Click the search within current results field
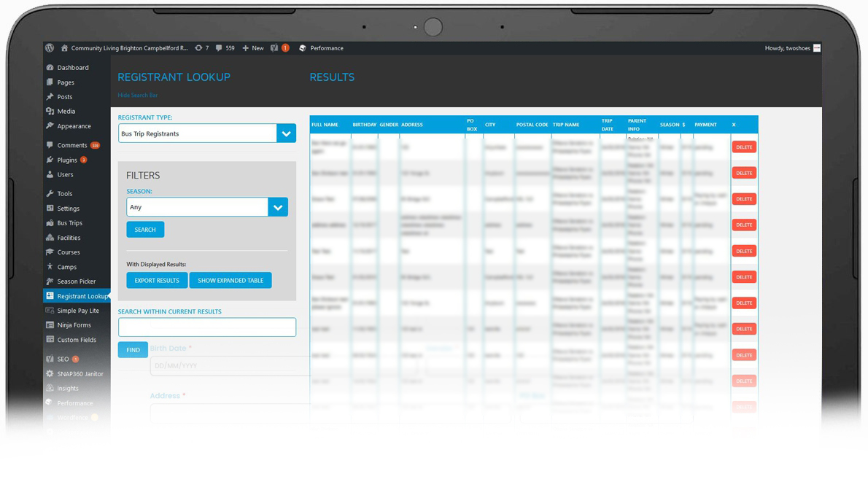Image resolution: width=868 pixels, height=482 pixels. 207,327
